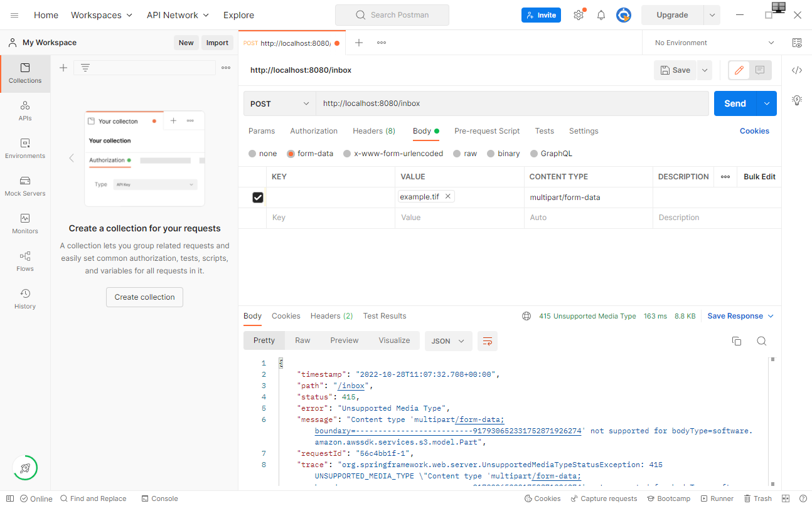Open the No Environment selector
Screen dimensions: 812x506
(x=714, y=43)
